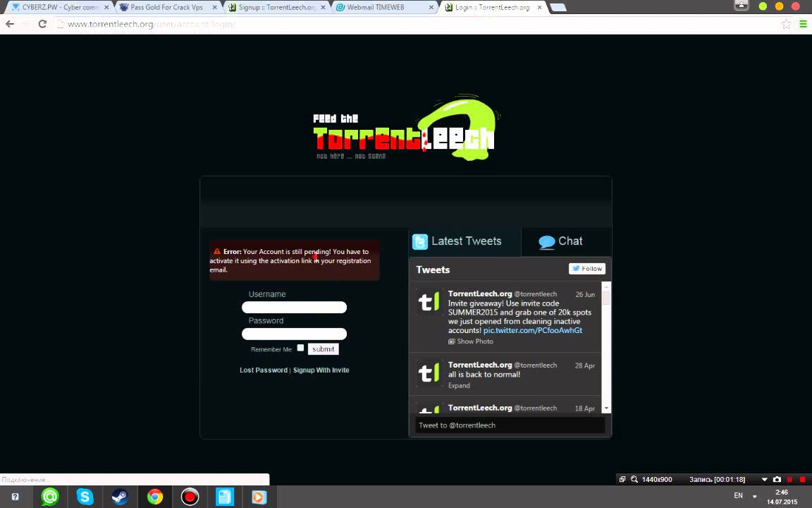Switch to the Chat tab
Viewport: 812px width, 508px height.
point(567,241)
